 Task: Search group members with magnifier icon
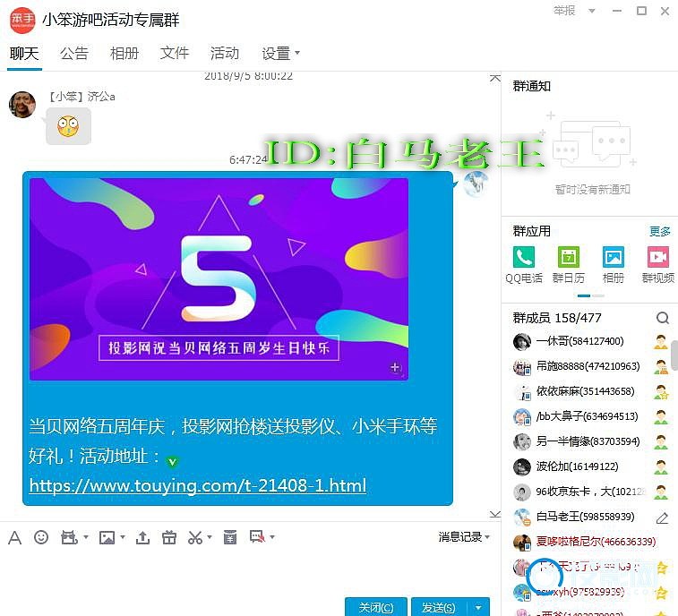662,318
